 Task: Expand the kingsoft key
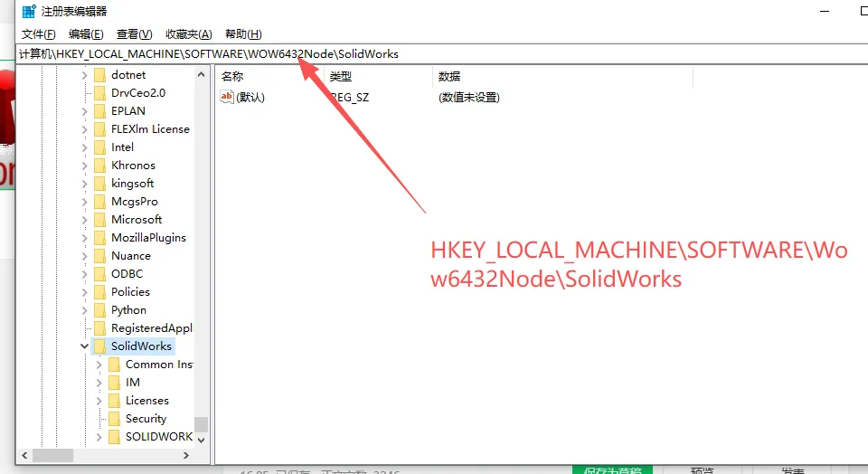pyautogui.click(x=84, y=184)
